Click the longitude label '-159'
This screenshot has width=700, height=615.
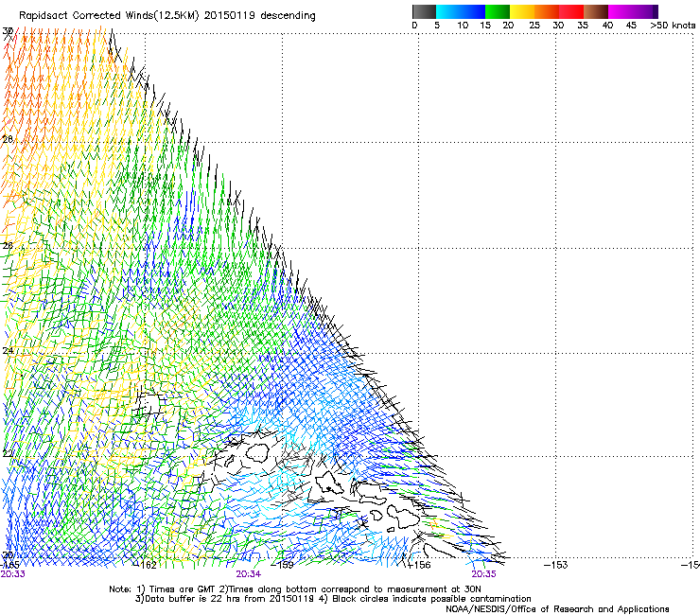[x=283, y=565]
